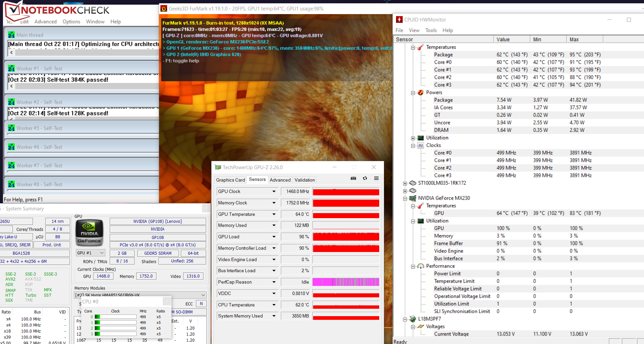Open the View menu in HWMonitor
This screenshot has width=644, height=344.
tap(414, 30)
